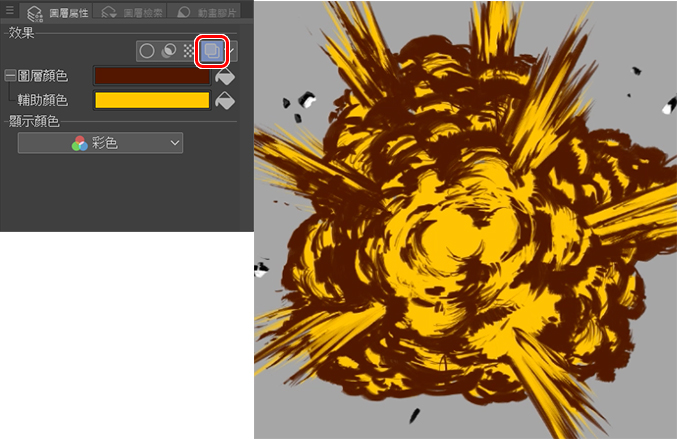Viewport: 677px width, 439px height.
Task: Toggle the highlighted Layer color effect button
Action: click(x=212, y=50)
